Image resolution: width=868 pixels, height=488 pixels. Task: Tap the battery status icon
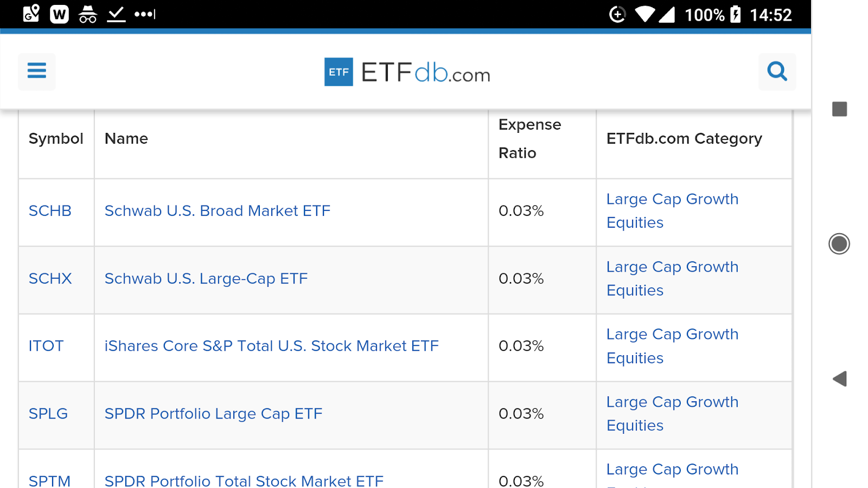(x=735, y=14)
